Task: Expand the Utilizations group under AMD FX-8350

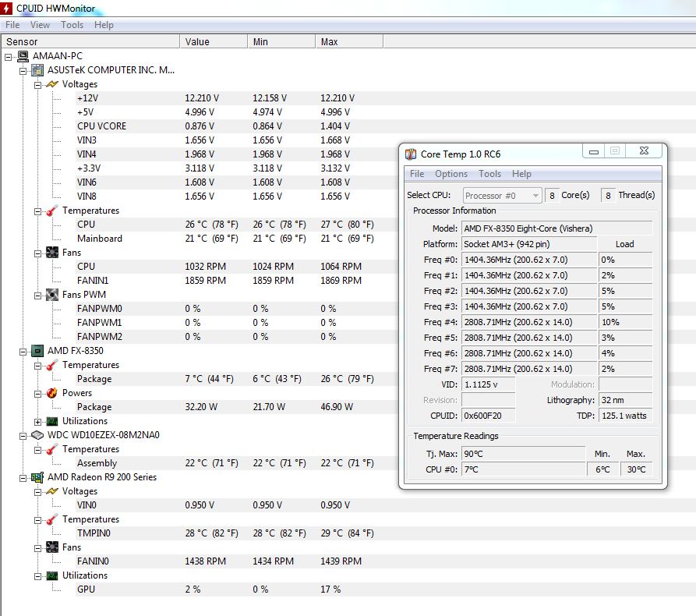Action: (x=37, y=422)
